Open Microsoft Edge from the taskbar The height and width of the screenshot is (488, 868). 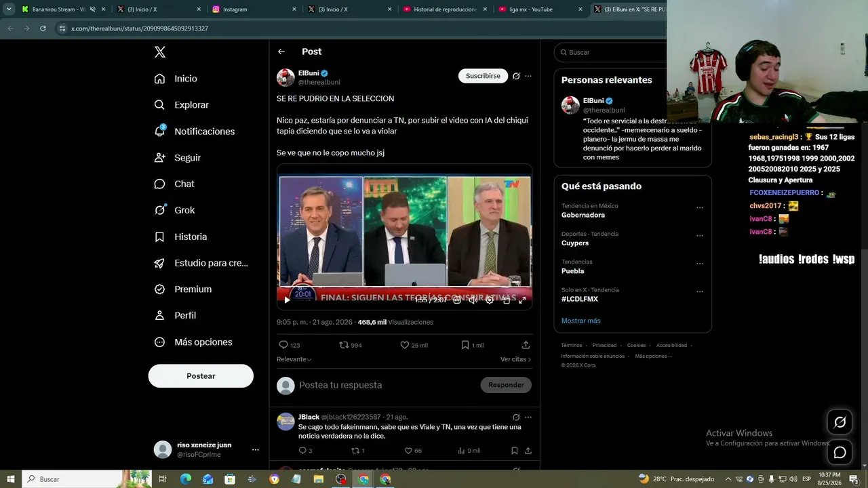click(x=185, y=479)
